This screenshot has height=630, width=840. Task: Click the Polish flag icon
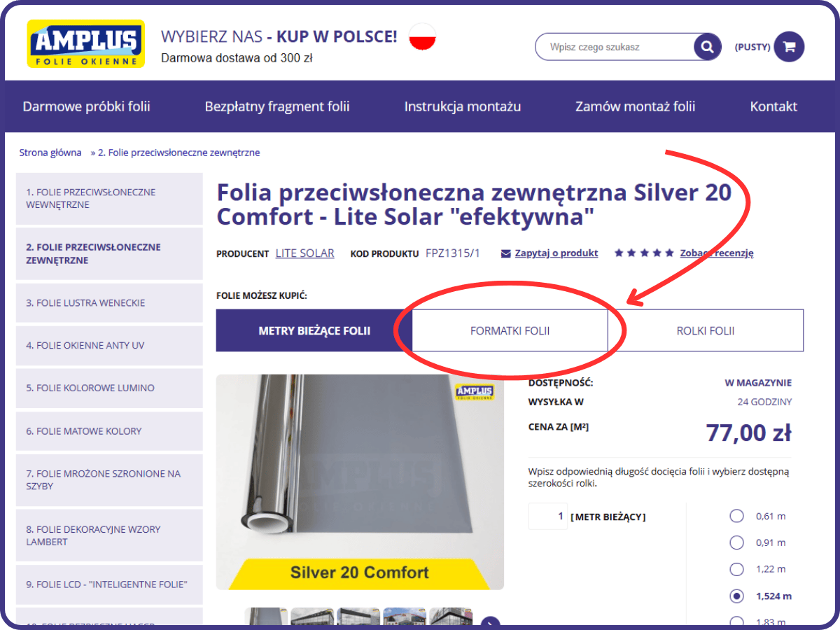421,36
